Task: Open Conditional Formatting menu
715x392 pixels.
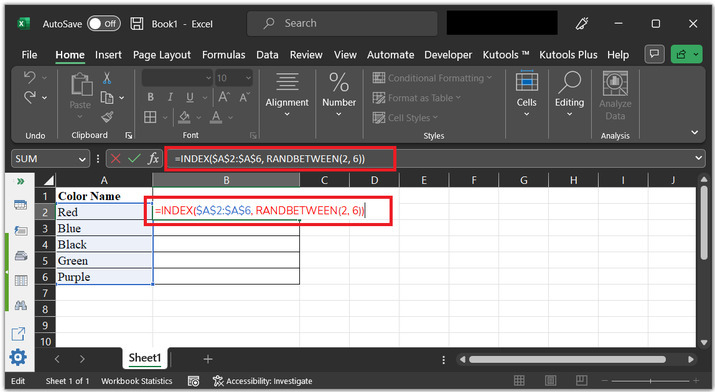Action: pos(432,78)
